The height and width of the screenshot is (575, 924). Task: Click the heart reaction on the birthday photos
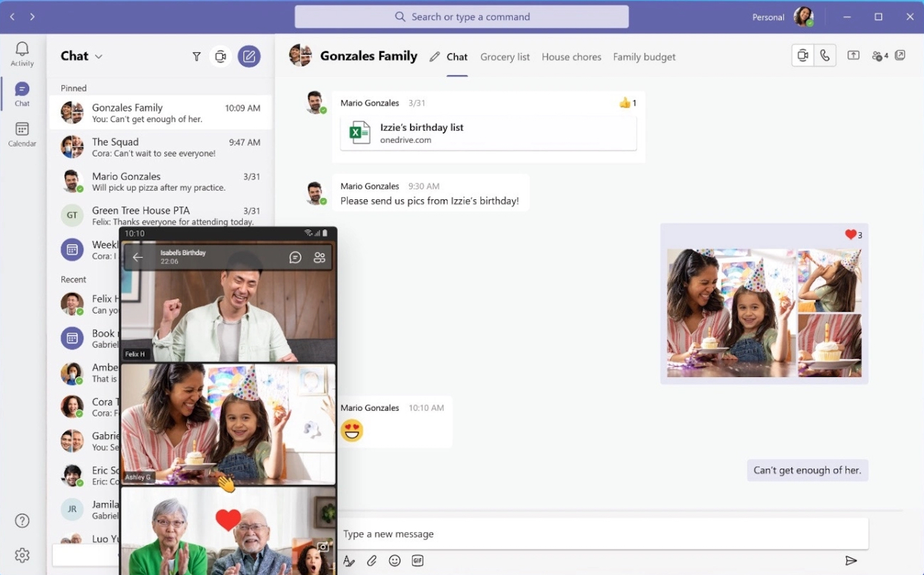tap(850, 234)
